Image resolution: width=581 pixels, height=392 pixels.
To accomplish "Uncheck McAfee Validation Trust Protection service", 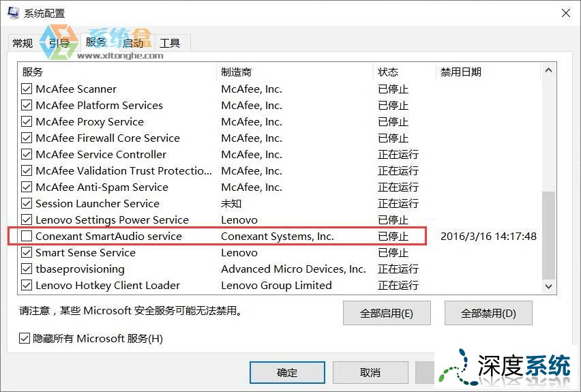I will click(x=27, y=171).
